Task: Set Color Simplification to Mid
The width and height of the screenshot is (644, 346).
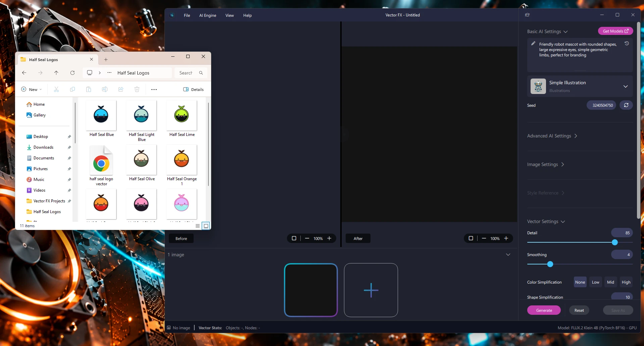Action: [610, 282]
